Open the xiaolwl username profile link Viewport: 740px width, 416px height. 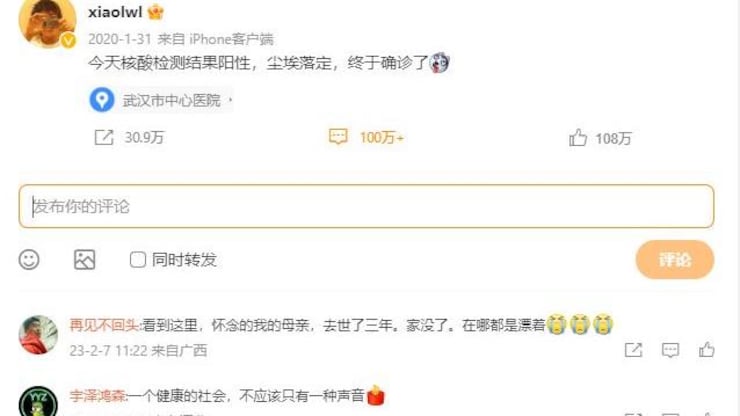[115, 12]
